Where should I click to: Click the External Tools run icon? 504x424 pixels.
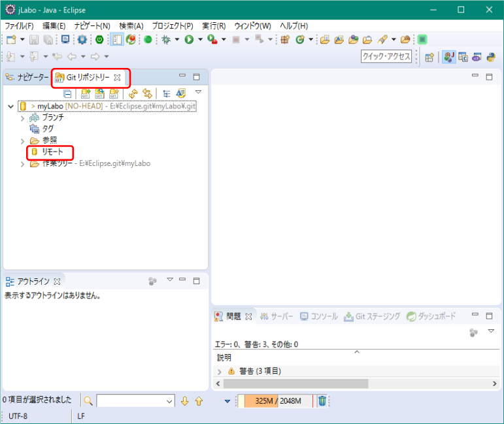[x=212, y=39]
